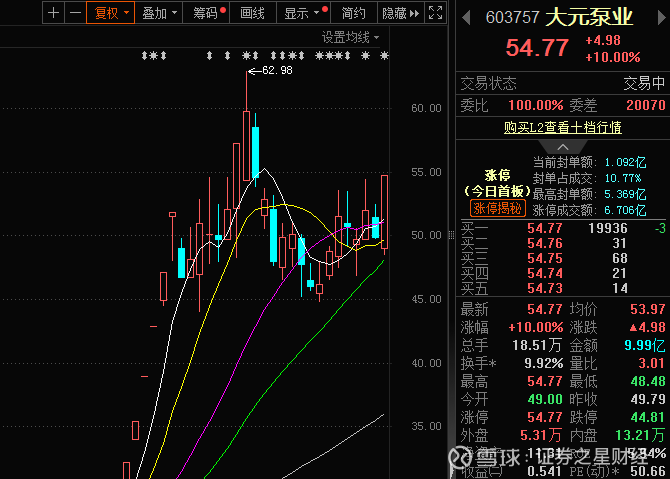The height and width of the screenshot is (479, 670).
Task: Click the 总手 18.51万 value
Action: pos(537,345)
